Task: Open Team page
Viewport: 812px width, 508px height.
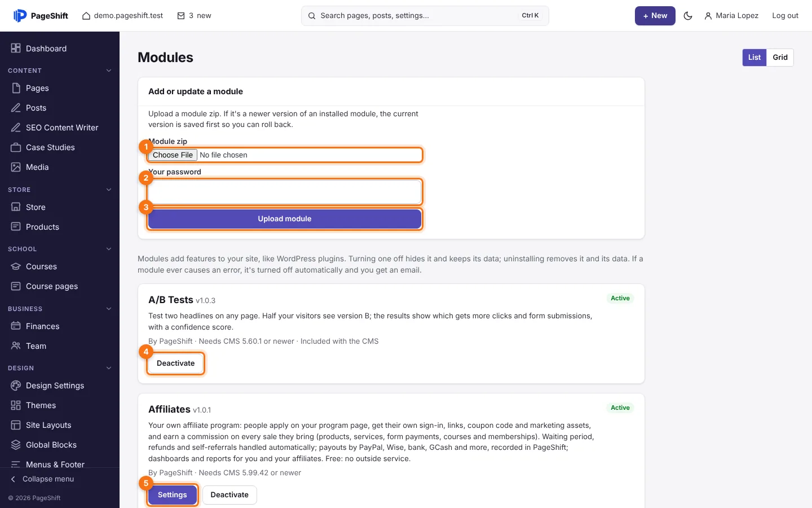Action: 60,346
